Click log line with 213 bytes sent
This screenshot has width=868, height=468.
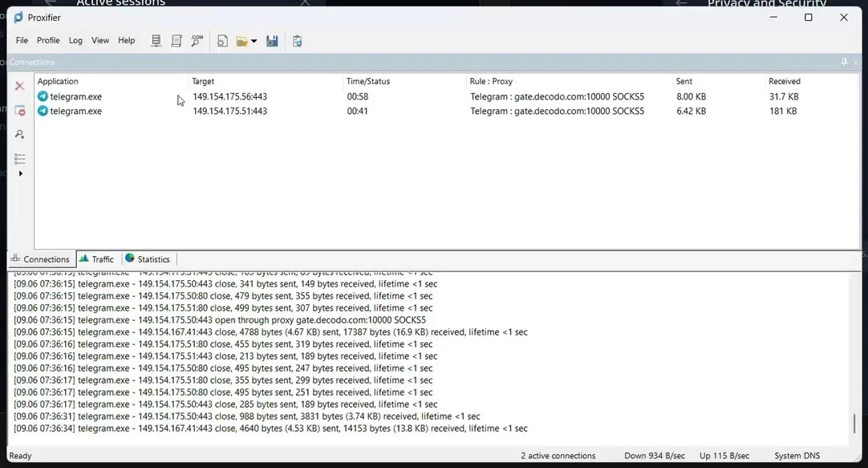pyautogui.click(x=225, y=356)
